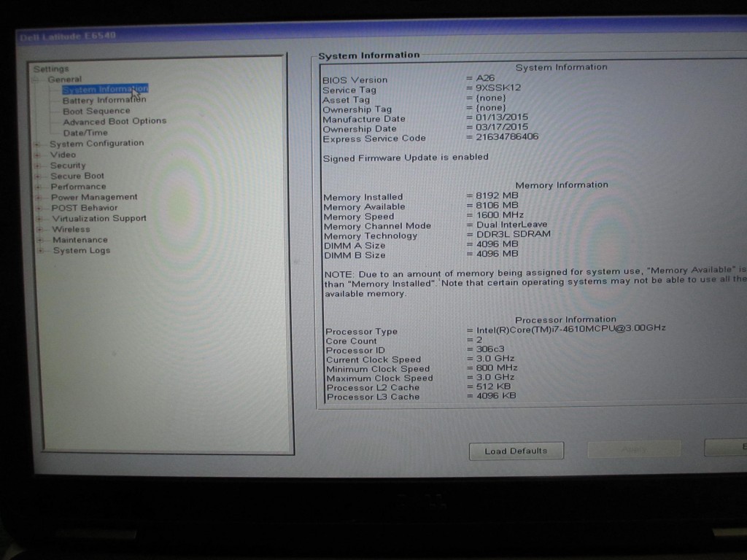Click the Load Defaults button
This screenshot has height=560, width=747.
click(516, 451)
